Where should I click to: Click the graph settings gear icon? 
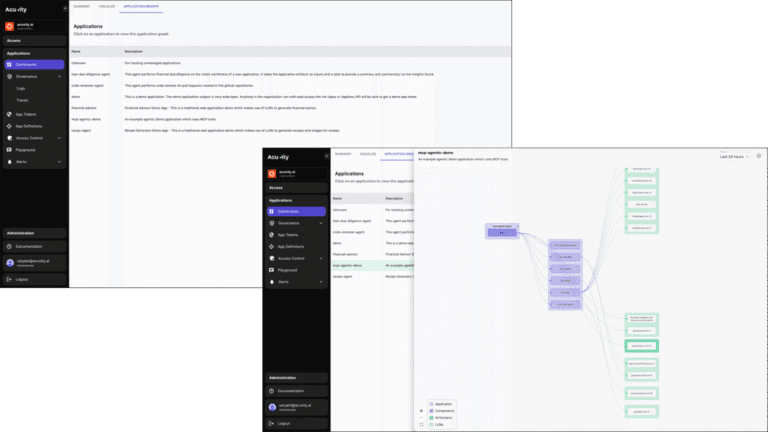tap(758, 156)
